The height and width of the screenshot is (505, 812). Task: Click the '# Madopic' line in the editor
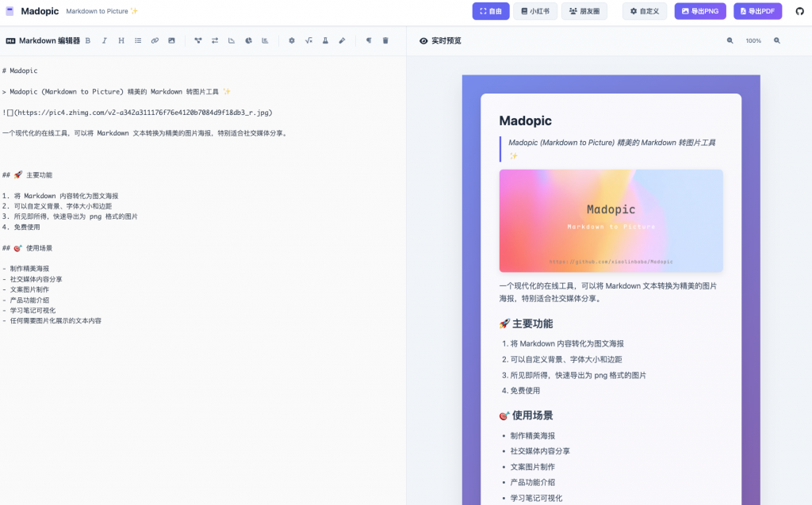[x=20, y=71]
